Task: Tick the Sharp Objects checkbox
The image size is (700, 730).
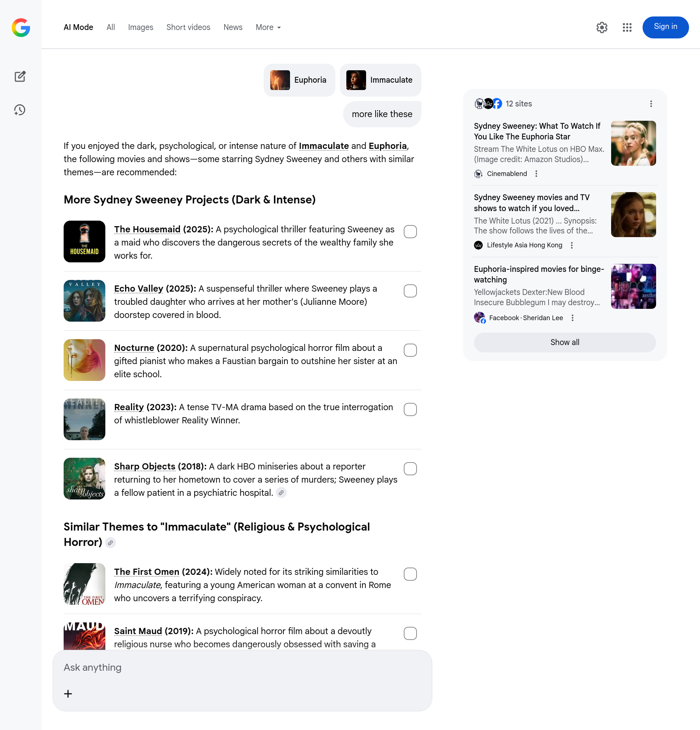Action: point(410,468)
